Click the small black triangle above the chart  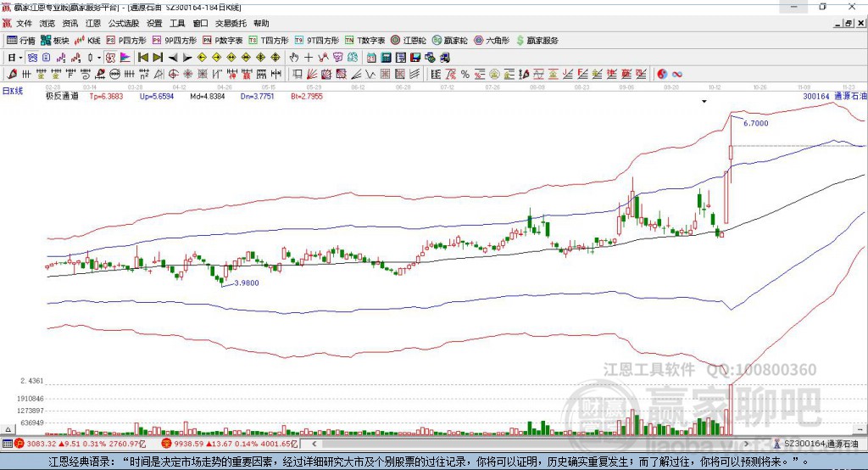[704, 102]
